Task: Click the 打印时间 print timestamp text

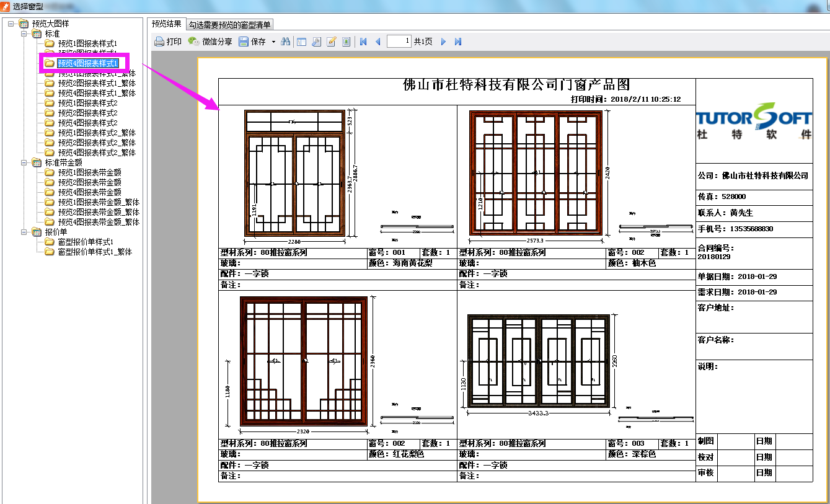Action: [625, 99]
